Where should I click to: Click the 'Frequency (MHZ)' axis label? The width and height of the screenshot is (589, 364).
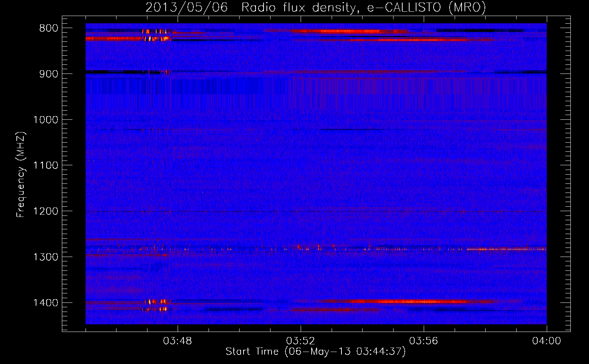pyautogui.click(x=21, y=175)
